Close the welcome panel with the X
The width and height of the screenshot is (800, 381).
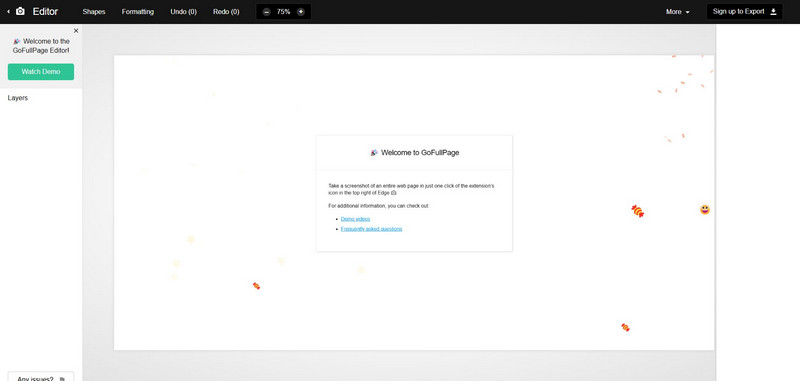click(x=76, y=31)
